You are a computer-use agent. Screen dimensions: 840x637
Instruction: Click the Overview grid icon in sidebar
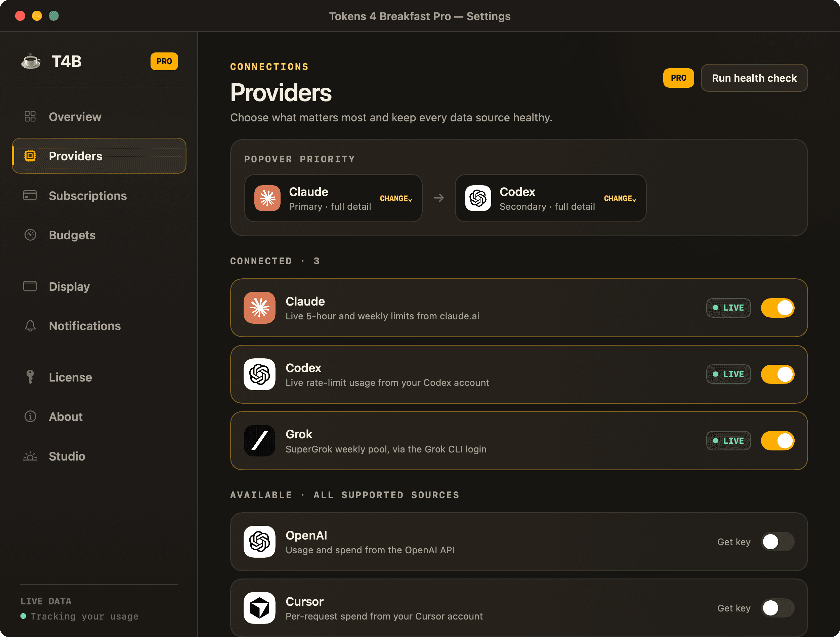click(30, 117)
